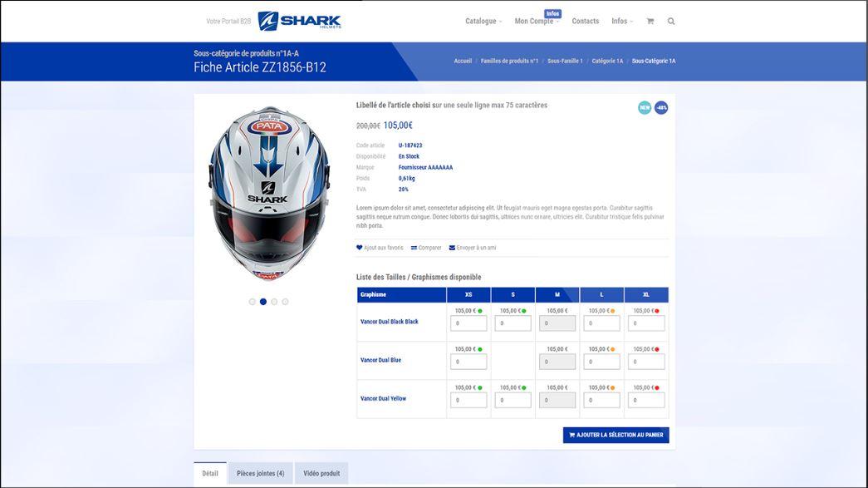Click the Infos badge above Mon Compte
Viewport: 868px width, 488px height.
pos(552,13)
